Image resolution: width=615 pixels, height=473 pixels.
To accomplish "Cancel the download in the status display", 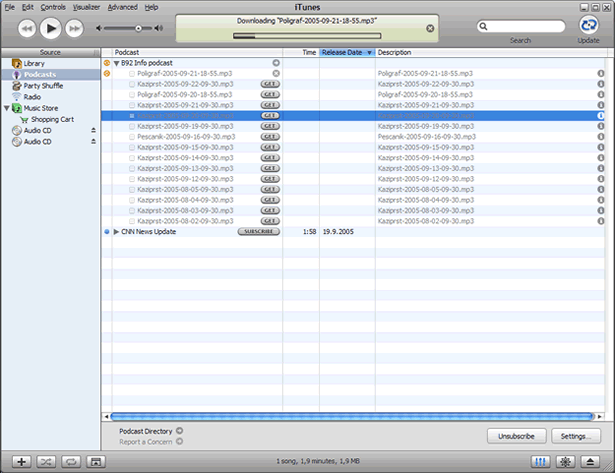I will tap(430, 28).
